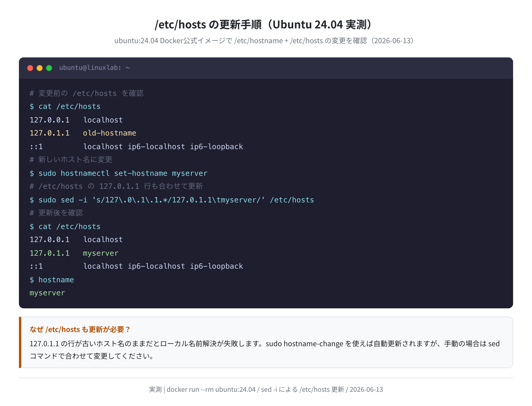Click the yellow old-hostname line

pos(83,133)
